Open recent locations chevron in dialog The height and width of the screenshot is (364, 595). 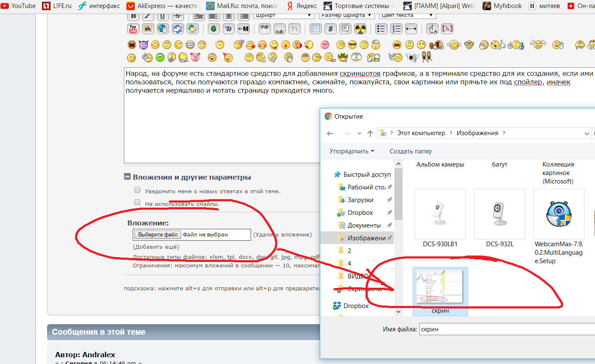tap(359, 133)
